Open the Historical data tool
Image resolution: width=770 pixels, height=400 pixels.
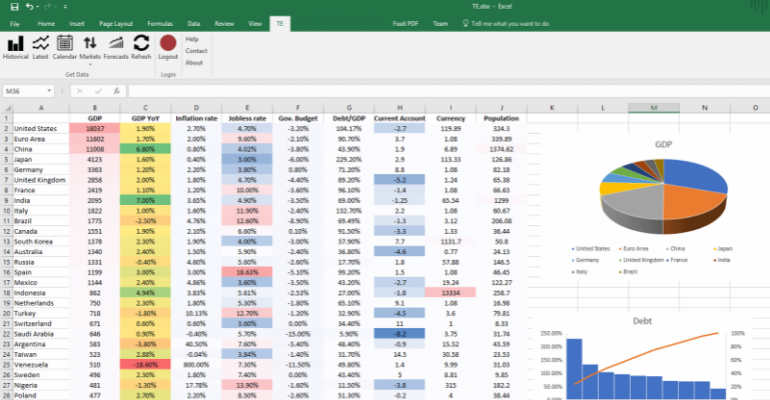tap(16, 48)
